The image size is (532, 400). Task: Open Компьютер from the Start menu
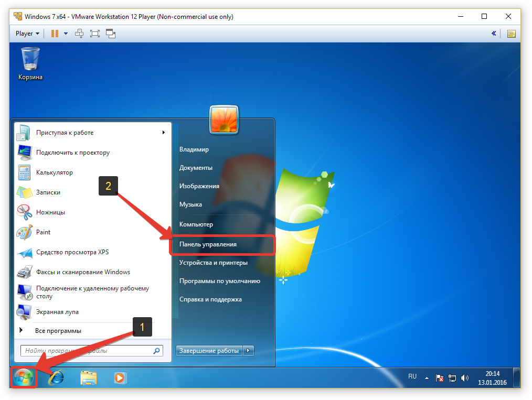pyautogui.click(x=196, y=224)
